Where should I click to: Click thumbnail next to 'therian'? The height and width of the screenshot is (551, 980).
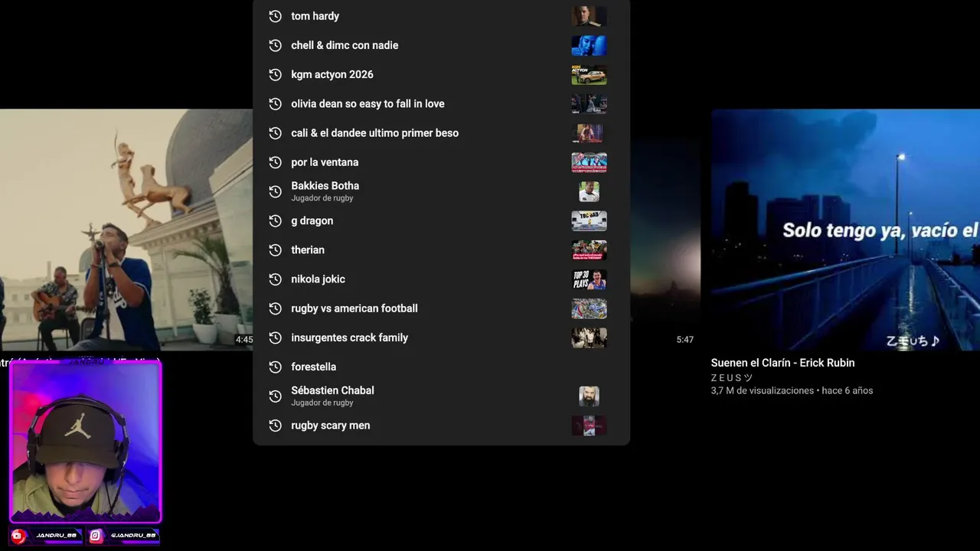tap(589, 249)
